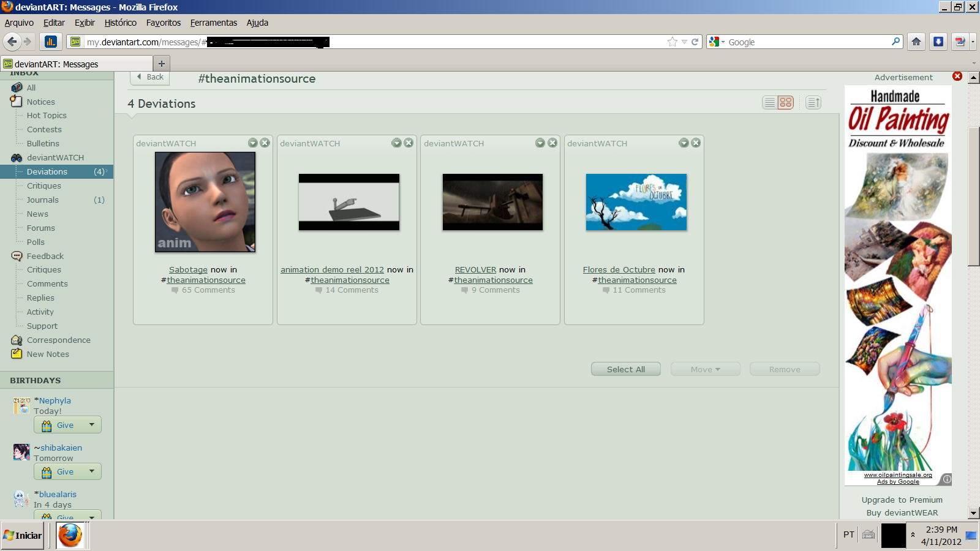Reload the page with the refresh icon
The height and width of the screenshot is (551, 980).
(x=695, y=42)
